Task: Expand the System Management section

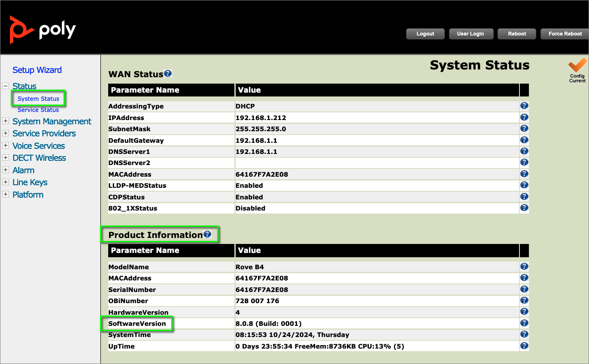Action: pos(6,121)
